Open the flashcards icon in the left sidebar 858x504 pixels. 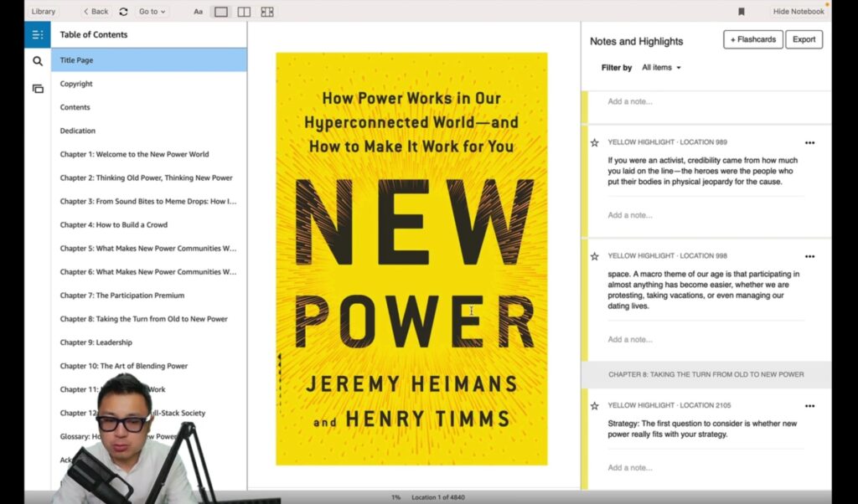click(38, 89)
